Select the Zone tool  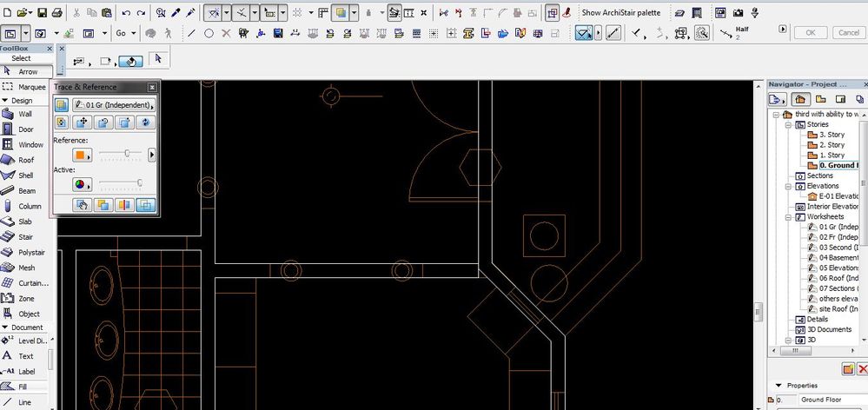coord(25,298)
